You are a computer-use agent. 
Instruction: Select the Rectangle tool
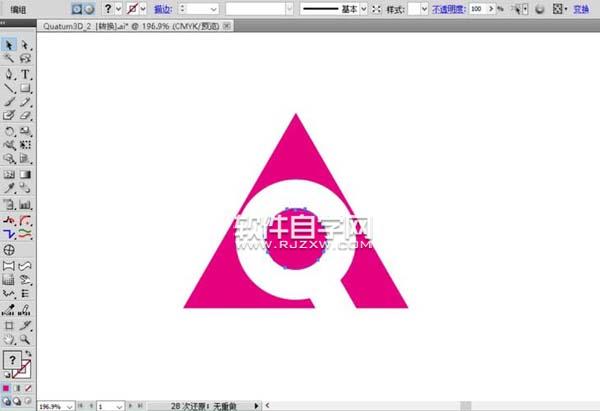(x=25, y=88)
